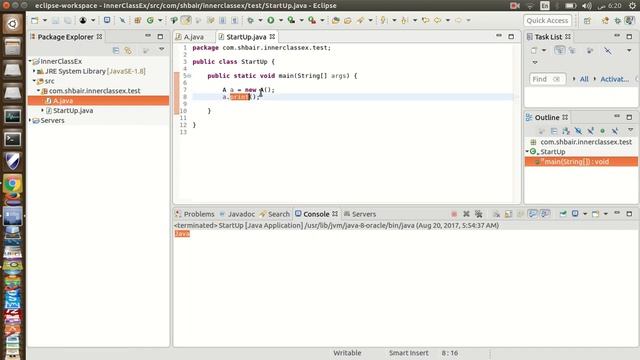
Task: Click the All link in Task List
Action: tap(584, 79)
